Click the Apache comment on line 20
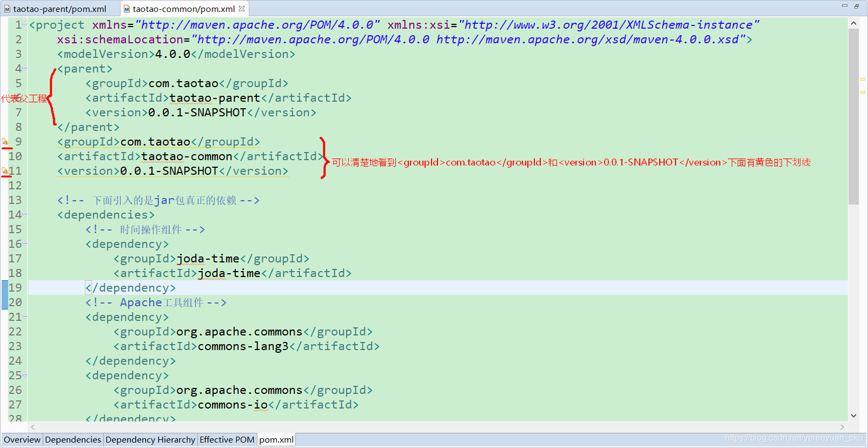This screenshot has width=868, height=448. pos(155,302)
